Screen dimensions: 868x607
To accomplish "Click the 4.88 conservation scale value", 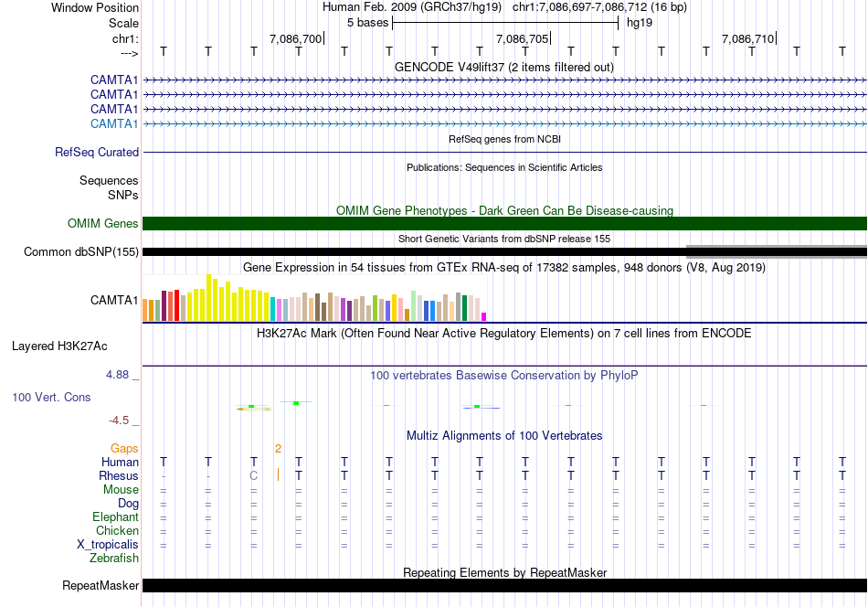I will (117, 375).
